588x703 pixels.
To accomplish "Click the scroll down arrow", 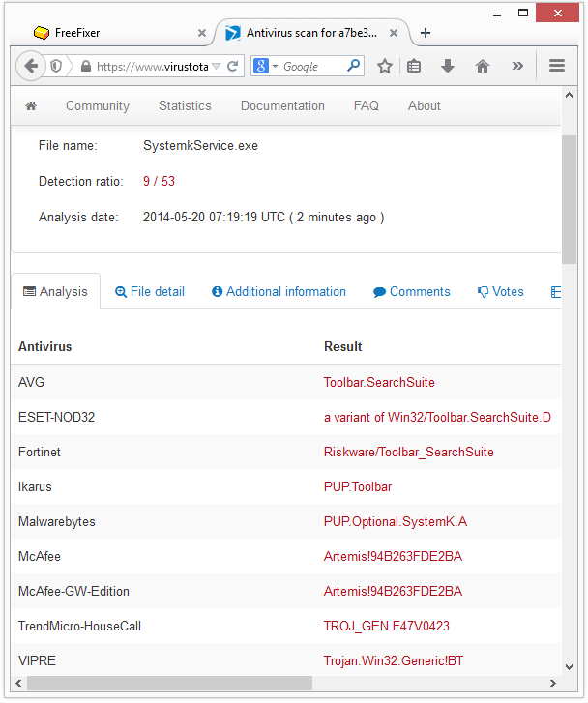I will [569, 667].
